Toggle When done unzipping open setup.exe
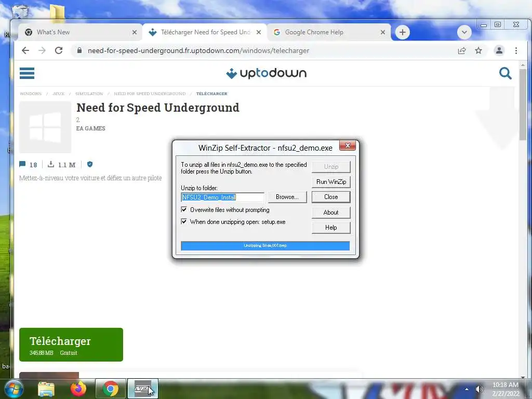The image size is (532, 399). (184, 221)
